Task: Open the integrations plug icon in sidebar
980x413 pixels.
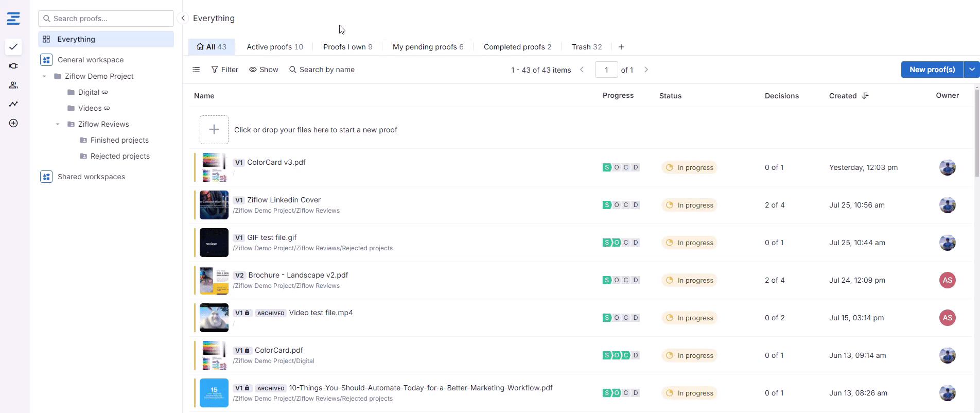Action: point(13,66)
